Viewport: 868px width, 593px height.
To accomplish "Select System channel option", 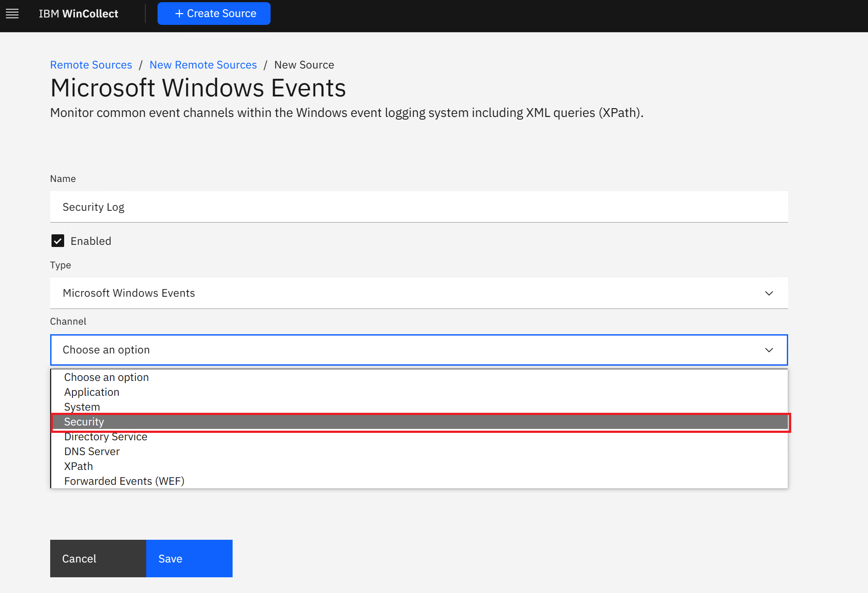I will pos(82,407).
